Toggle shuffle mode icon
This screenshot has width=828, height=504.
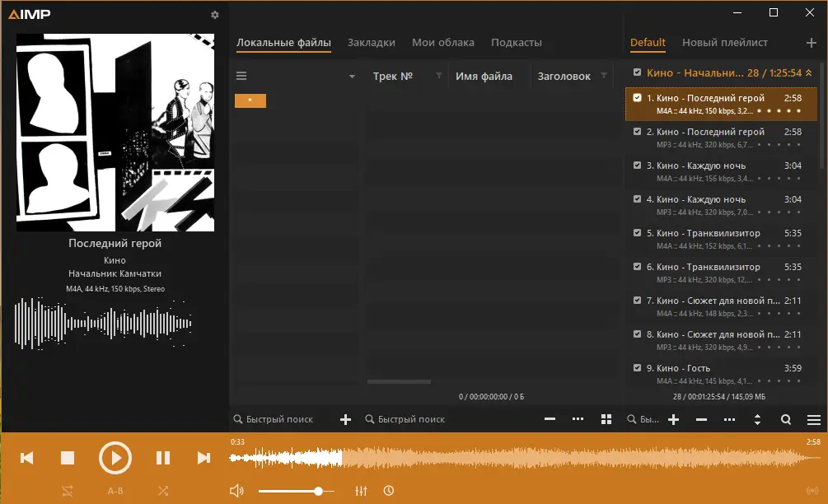pos(163,491)
